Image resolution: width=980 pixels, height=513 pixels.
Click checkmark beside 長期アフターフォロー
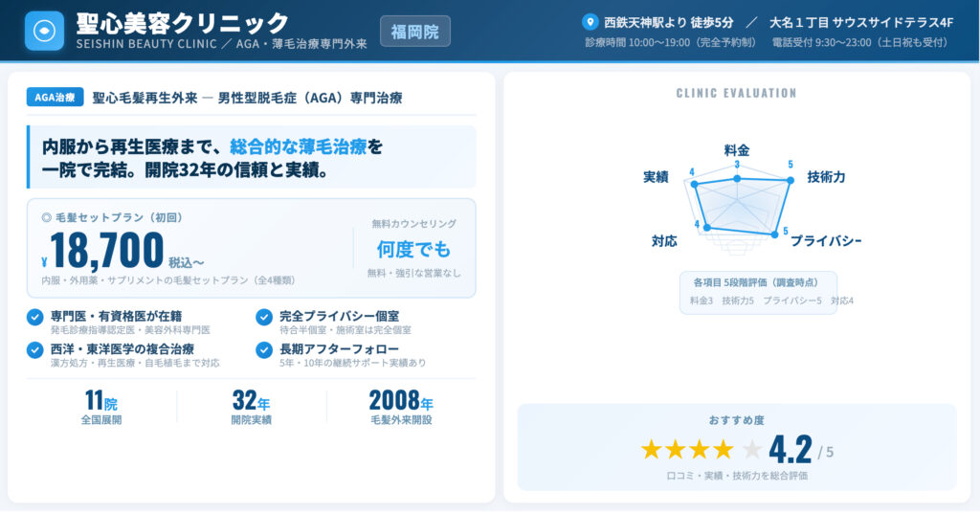pyautogui.click(x=264, y=349)
